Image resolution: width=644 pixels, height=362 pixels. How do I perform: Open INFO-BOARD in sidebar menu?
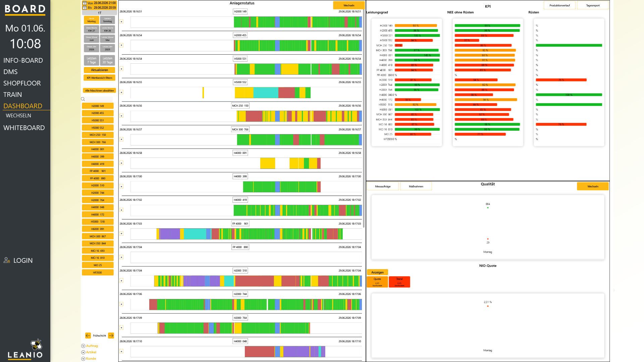(x=23, y=60)
